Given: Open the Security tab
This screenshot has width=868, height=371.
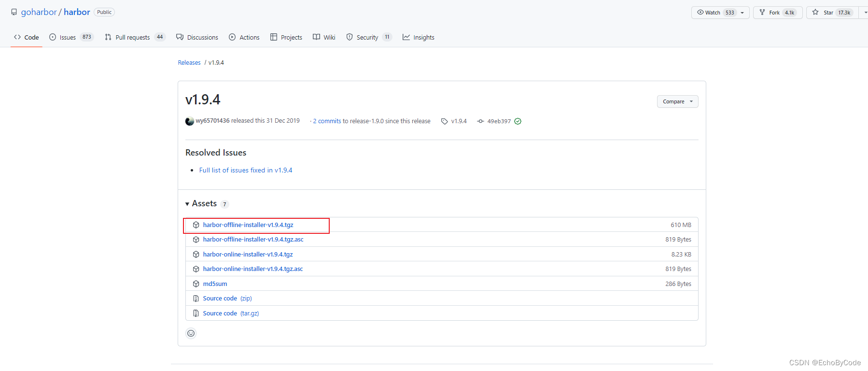Looking at the screenshot, I should [x=369, y=37].
